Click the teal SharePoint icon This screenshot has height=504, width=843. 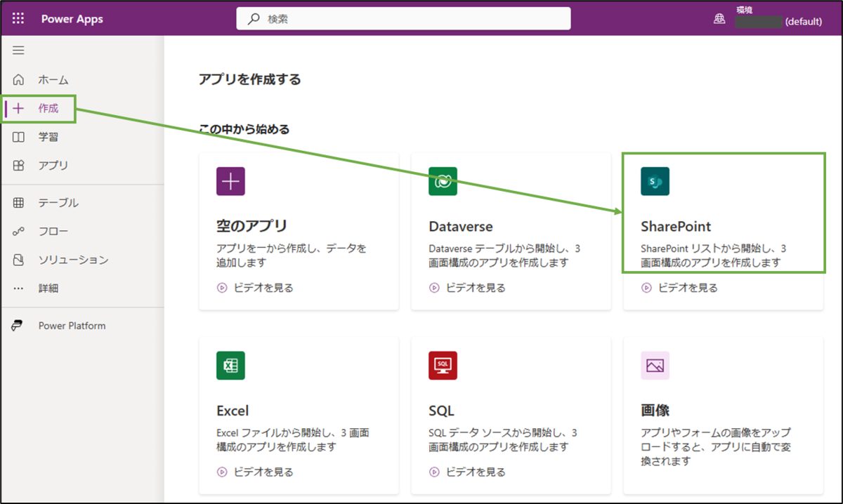coord(655,181)
